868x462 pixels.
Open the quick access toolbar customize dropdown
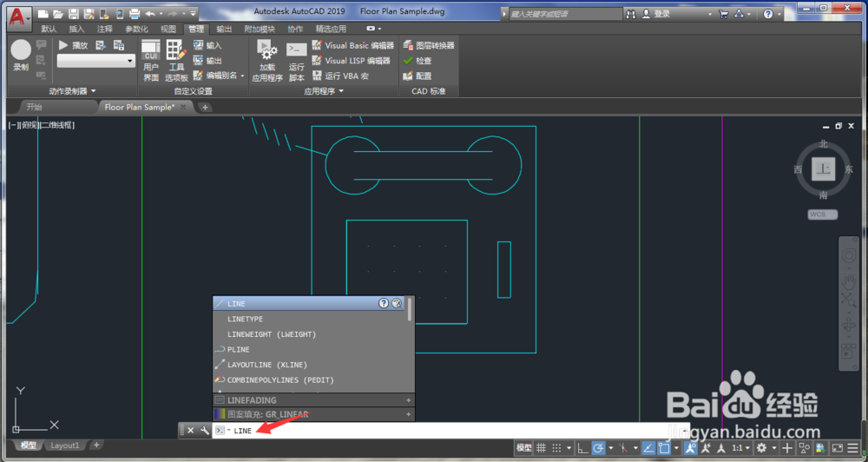(x=194, y=14)
